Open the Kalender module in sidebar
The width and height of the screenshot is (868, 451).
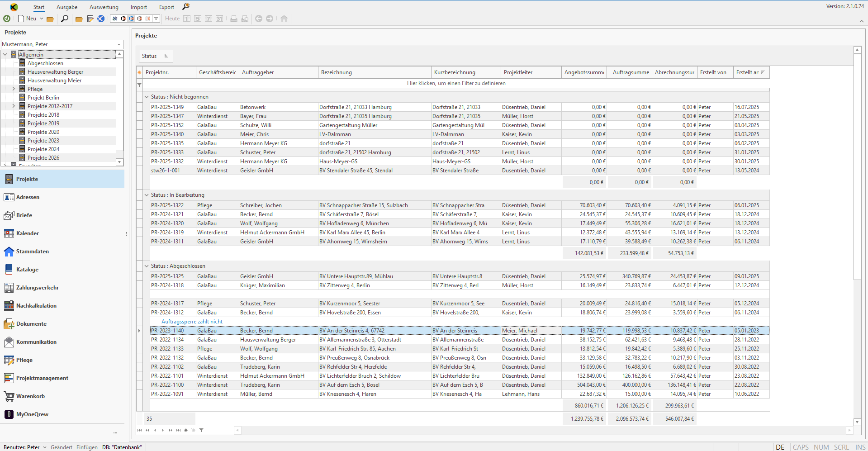tap(62, 233)
